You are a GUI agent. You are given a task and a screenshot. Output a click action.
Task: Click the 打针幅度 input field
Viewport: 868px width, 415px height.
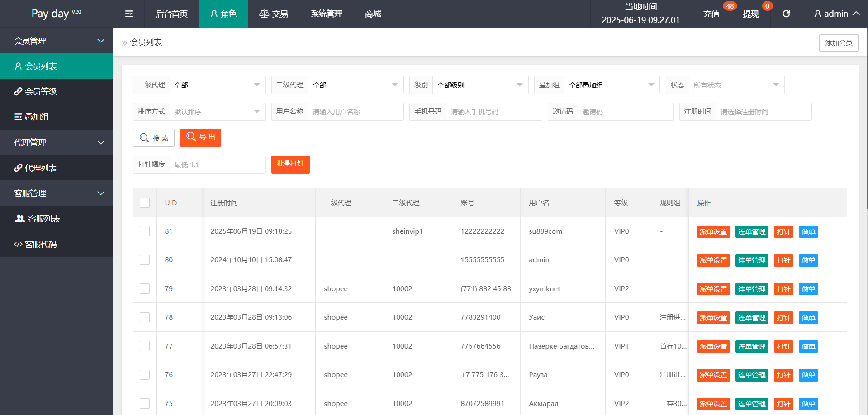pos(217,165)
